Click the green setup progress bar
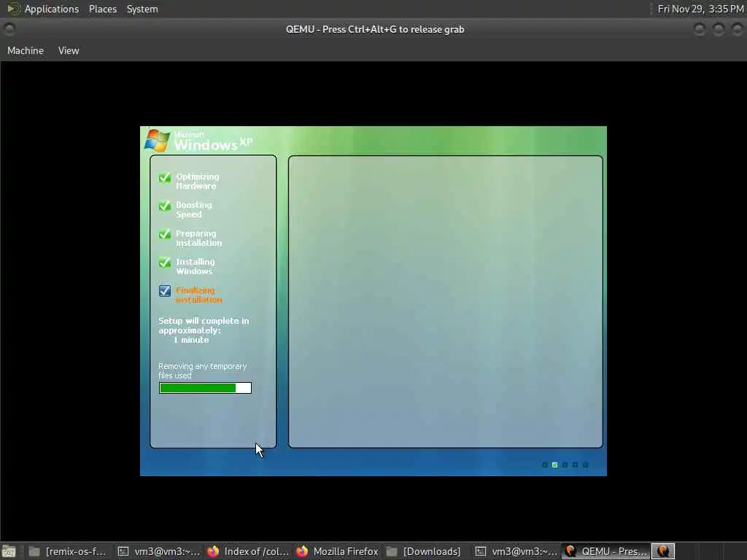 tap(205, 388)
